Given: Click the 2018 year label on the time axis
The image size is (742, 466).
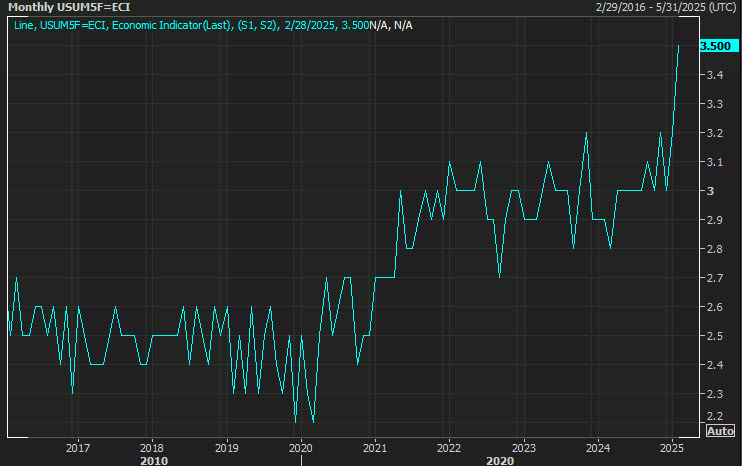Looking at the screenshot, I should [151, 448].
